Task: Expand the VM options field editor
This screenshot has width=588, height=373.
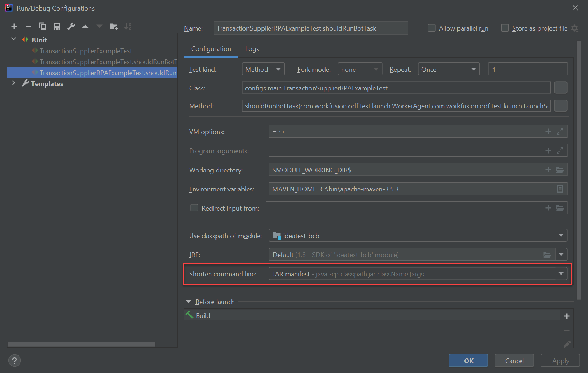Action: (560, 131)
